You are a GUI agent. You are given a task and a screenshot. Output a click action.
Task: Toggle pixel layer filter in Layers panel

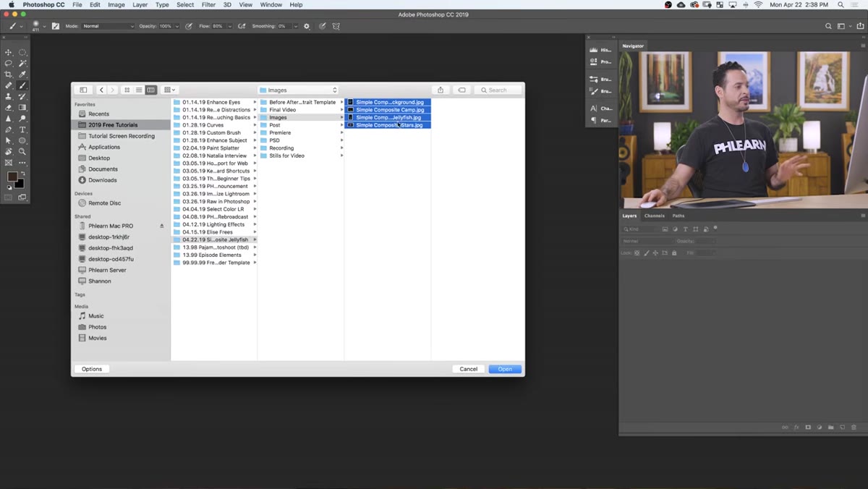(665, 229)
